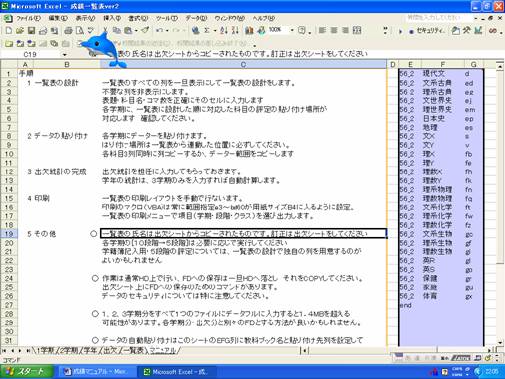The image size is (505, 379).
Task: Open Print Preview from the toolbar
Action: (x=80, y=31)
